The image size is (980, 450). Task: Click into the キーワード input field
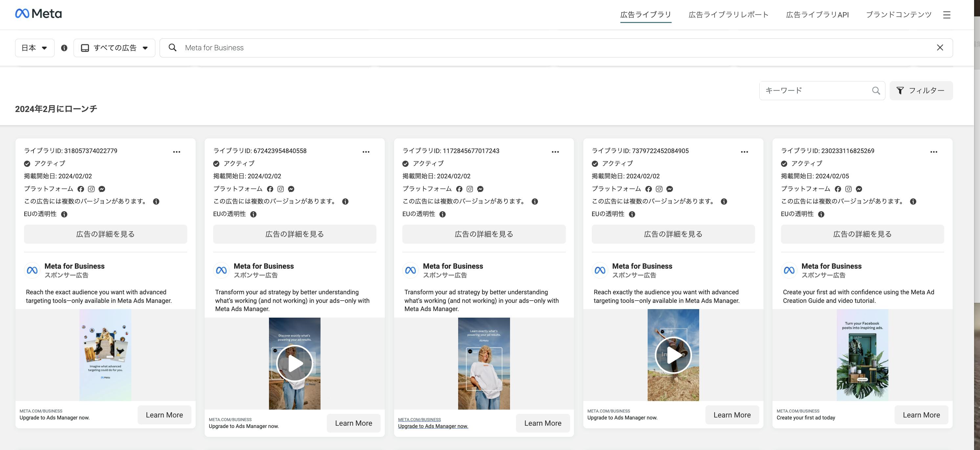pos(814,91)
